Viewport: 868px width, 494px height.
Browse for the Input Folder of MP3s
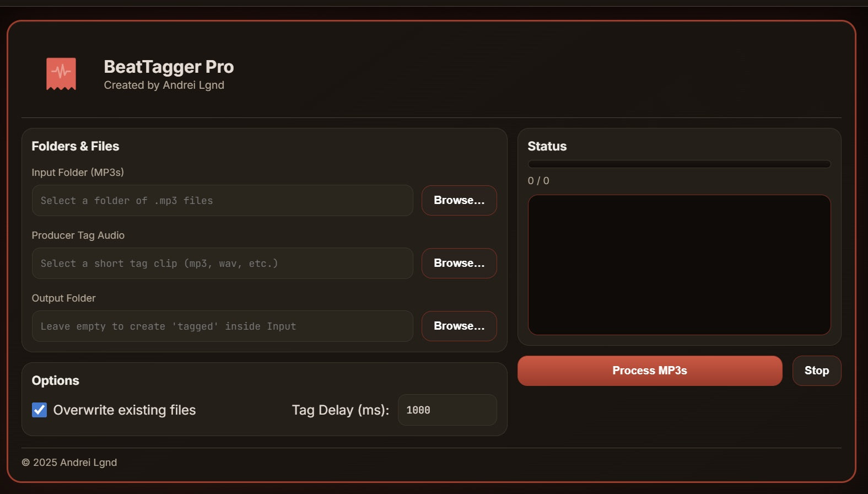(459, 200)
